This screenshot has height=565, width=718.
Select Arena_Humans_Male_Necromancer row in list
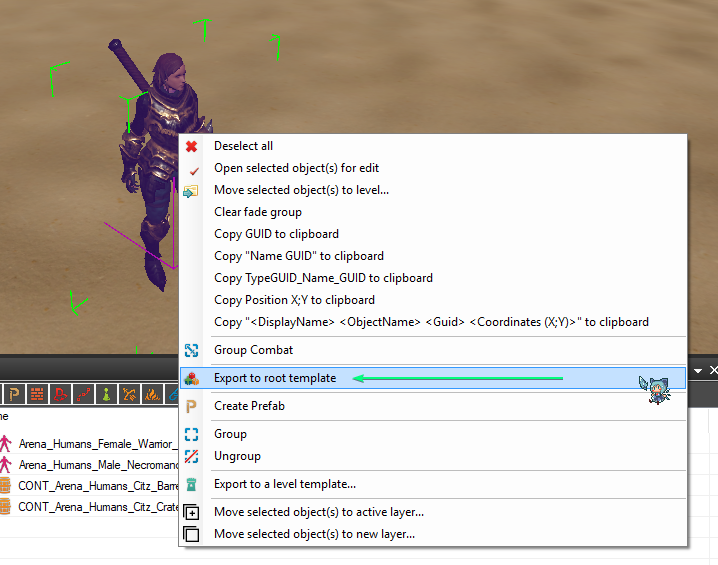click(89, 465)
